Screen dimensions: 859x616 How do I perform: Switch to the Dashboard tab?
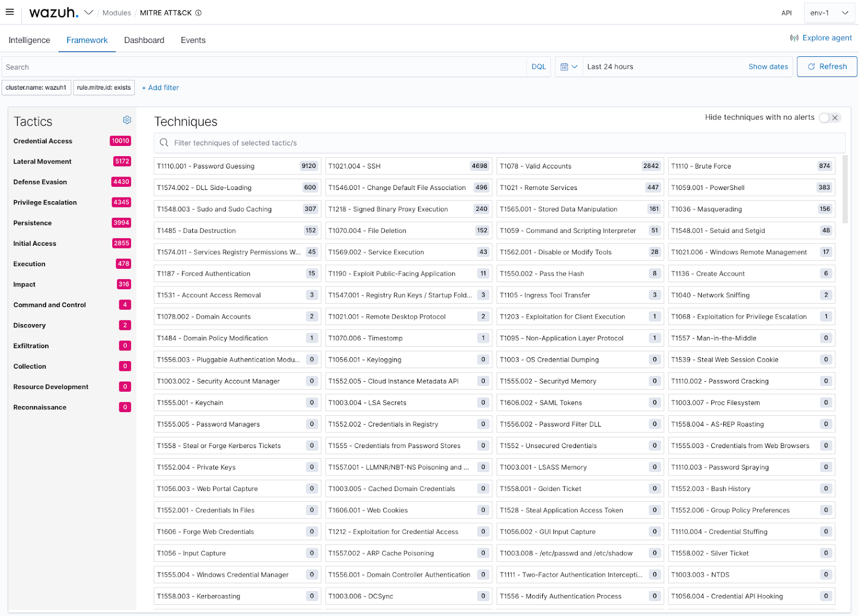click(144, 40)
